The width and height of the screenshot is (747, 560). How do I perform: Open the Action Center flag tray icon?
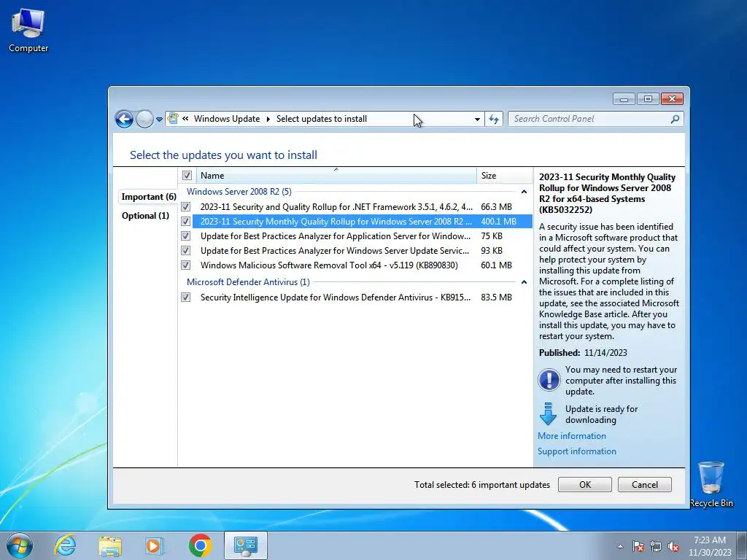[x=638, y=546]
